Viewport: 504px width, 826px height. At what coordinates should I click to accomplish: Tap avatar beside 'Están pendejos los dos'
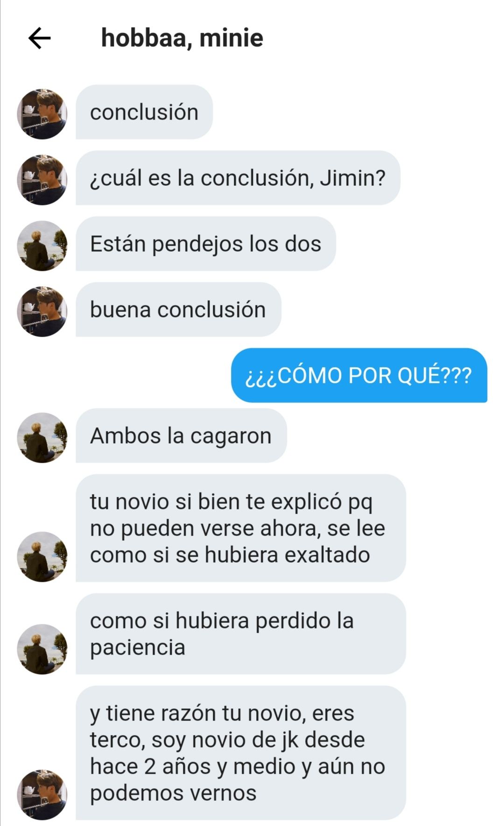click(42, 246)
